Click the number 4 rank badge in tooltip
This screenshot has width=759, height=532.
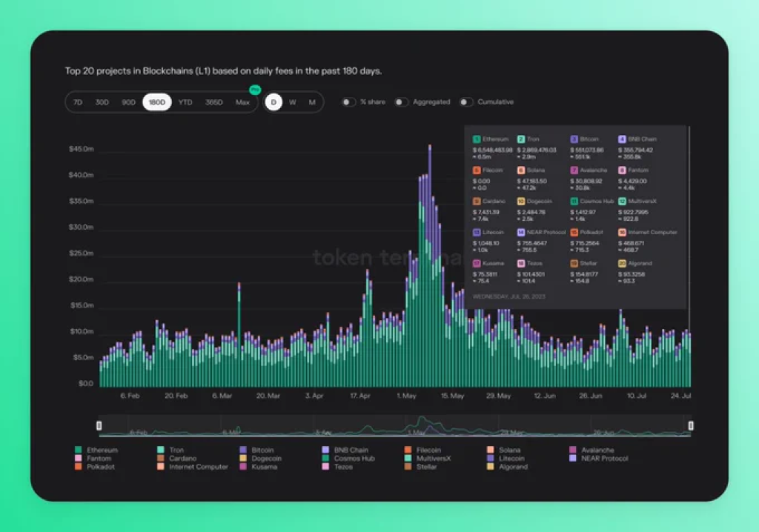622,139
